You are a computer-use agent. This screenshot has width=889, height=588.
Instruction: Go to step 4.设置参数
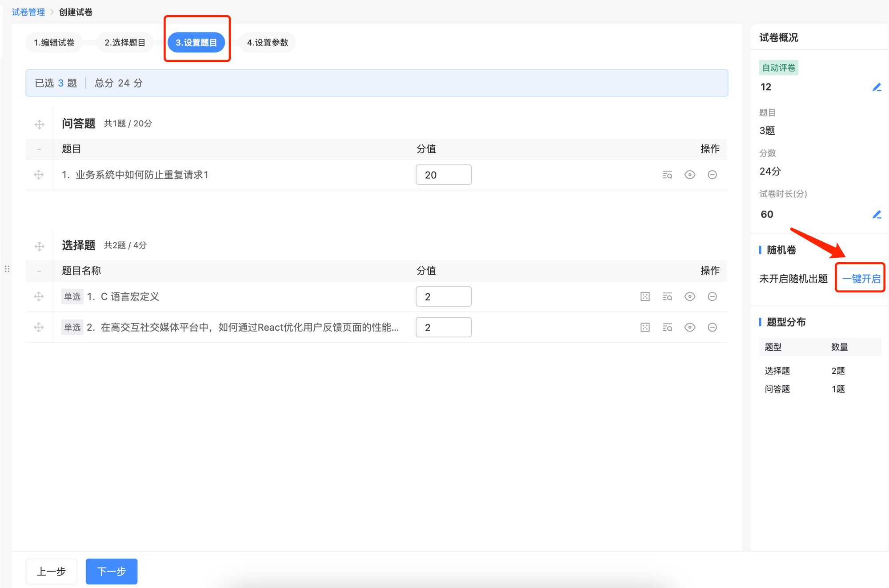(x=268, y=43)
